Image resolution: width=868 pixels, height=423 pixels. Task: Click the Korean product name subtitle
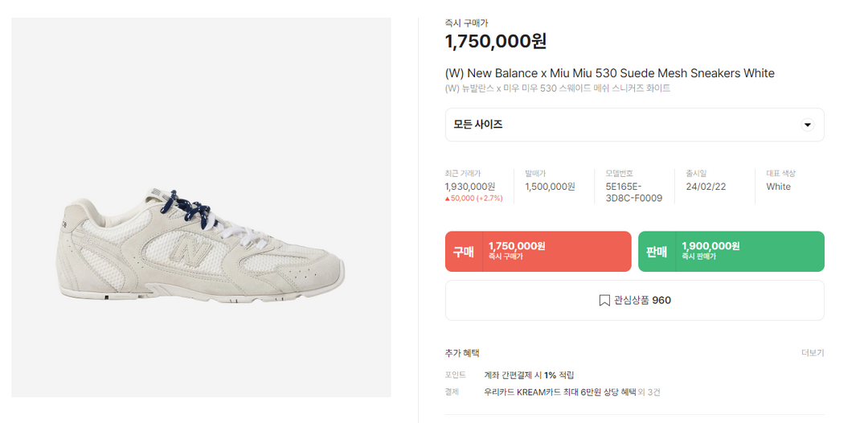click(557, 88)
